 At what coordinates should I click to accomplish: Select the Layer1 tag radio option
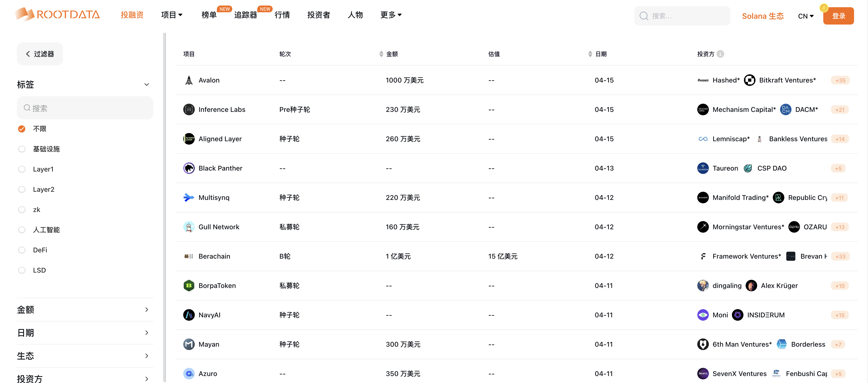pyautogui.click(x=22, y=169)
